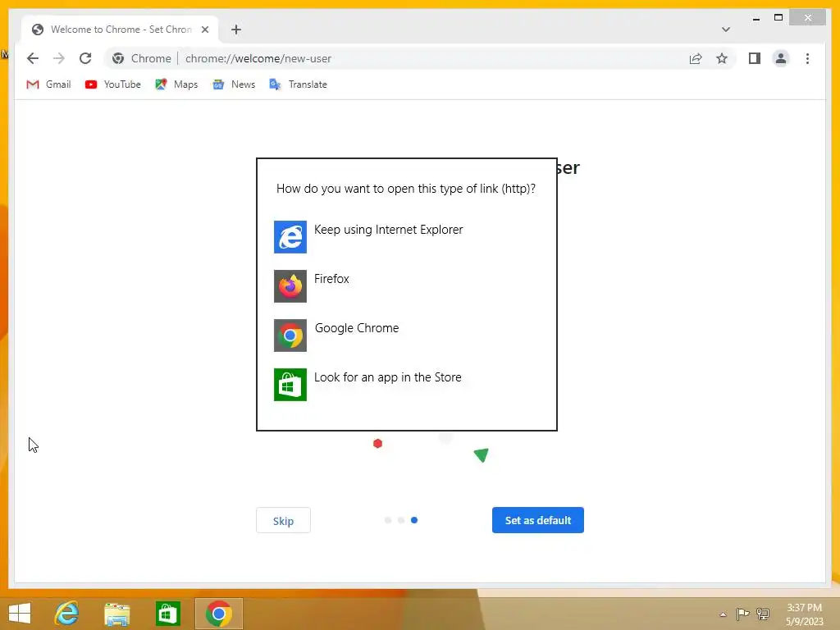
Task: Open the three-dot Chrome menu
Action: [807, 58]
